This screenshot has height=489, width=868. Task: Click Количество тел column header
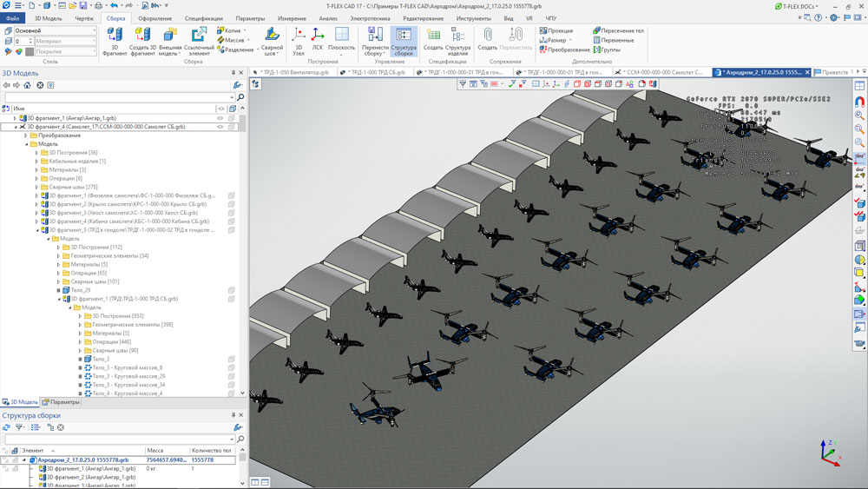pyautogui.click(x=212, y=450)
